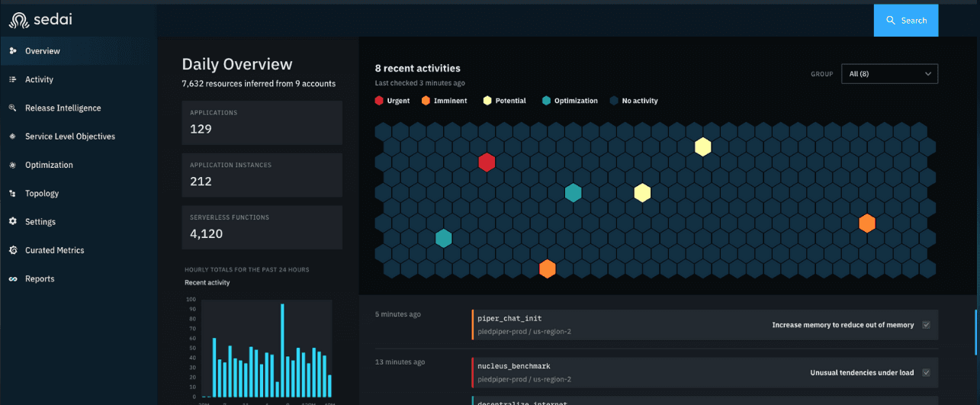Click the Curated Metrics icon

13,250
